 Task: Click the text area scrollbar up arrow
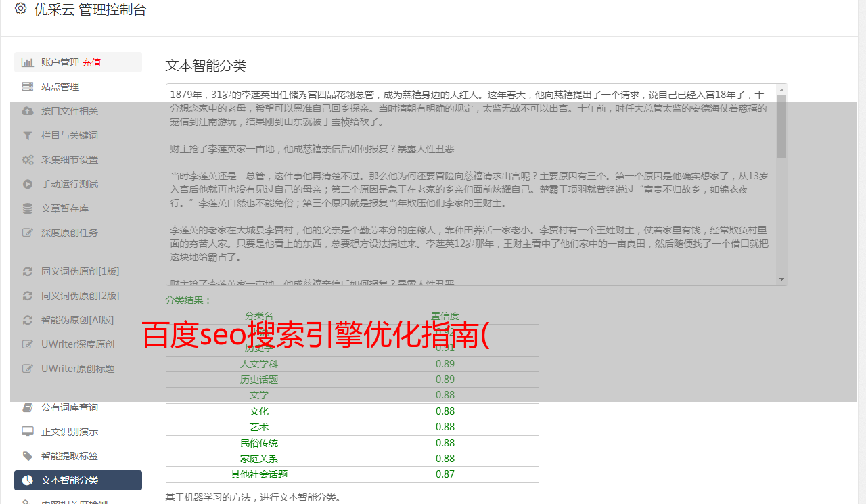pyautogui.click(x=782, y=89)
